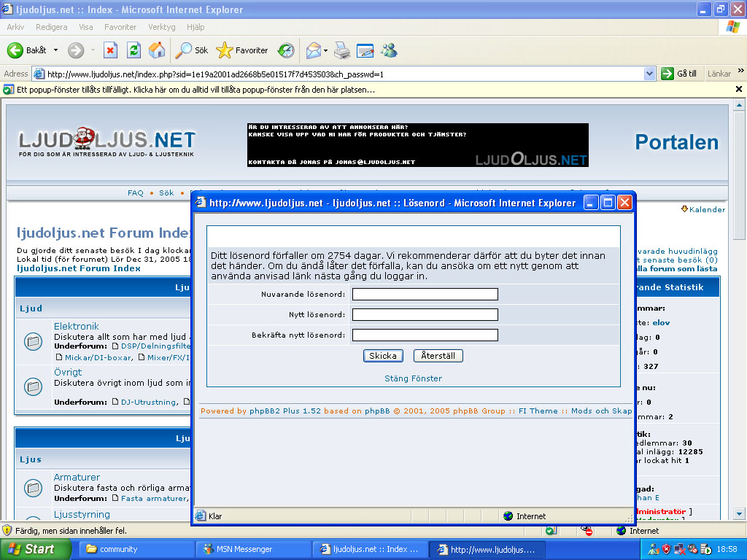747x560 pixels.
Task: Refresh the page with the green arrows icon
Action: pos(134,50)
